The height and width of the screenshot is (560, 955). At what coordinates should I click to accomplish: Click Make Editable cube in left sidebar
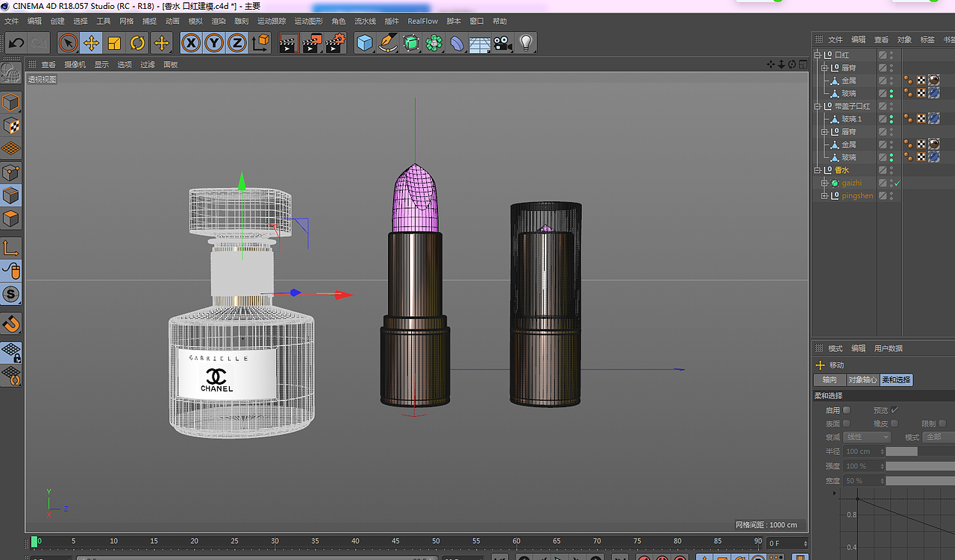[11, 102]
